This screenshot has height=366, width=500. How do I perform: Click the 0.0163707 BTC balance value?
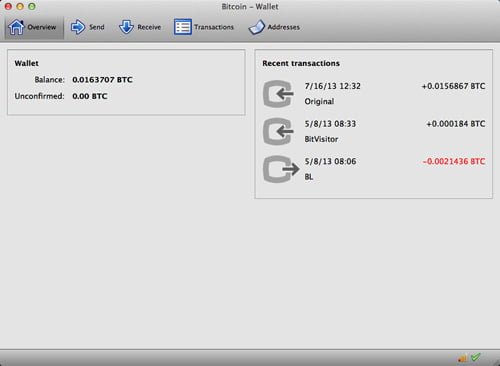coord(102,80)
